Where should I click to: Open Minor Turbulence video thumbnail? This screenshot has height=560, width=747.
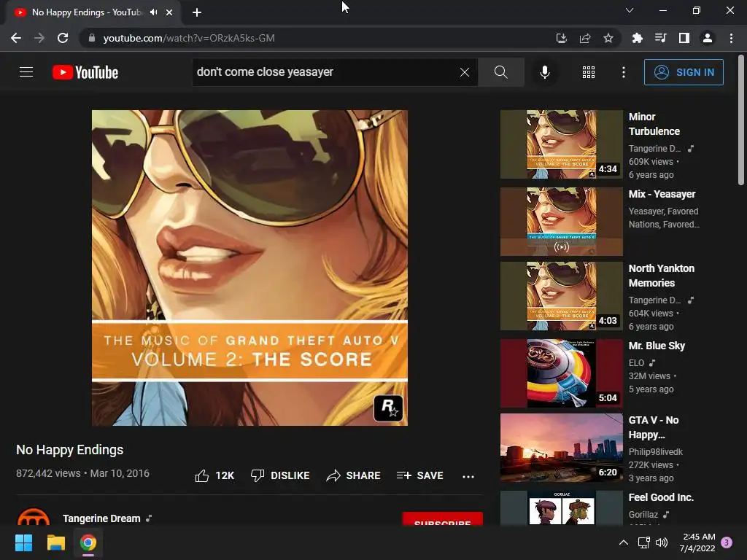click(x=561, y=144)
